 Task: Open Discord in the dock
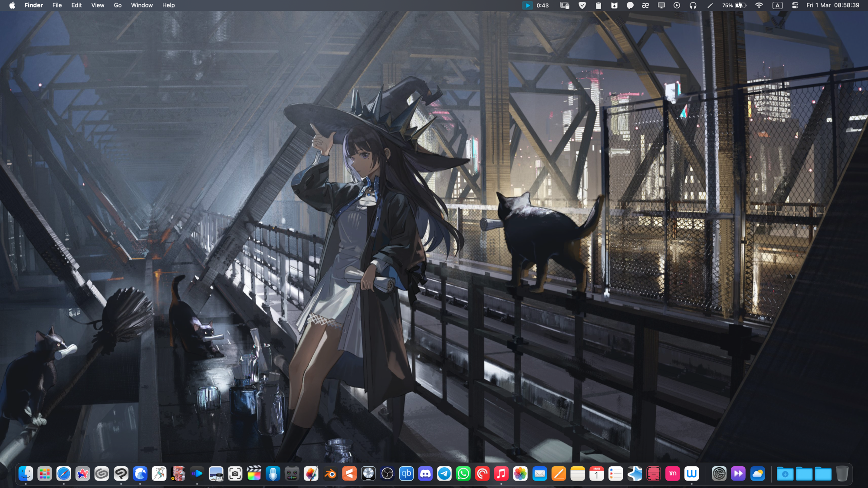click(425, 474)
